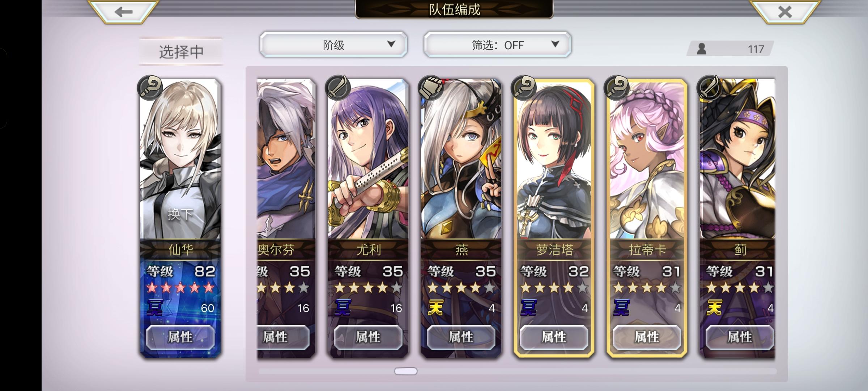Go back using the arrow icon
Image resolution: width=868 pixels, height=391 pixels.
click(x=123, y=12)
